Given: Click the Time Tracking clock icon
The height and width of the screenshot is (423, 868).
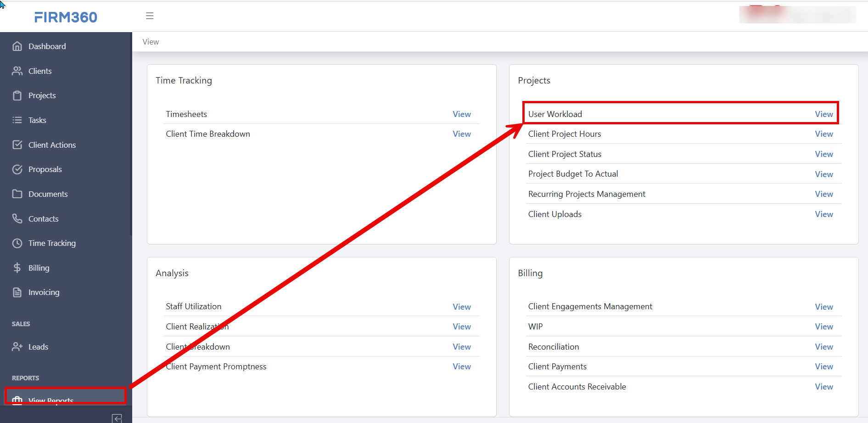Looking at the screenshot, I should pos(17,243).
